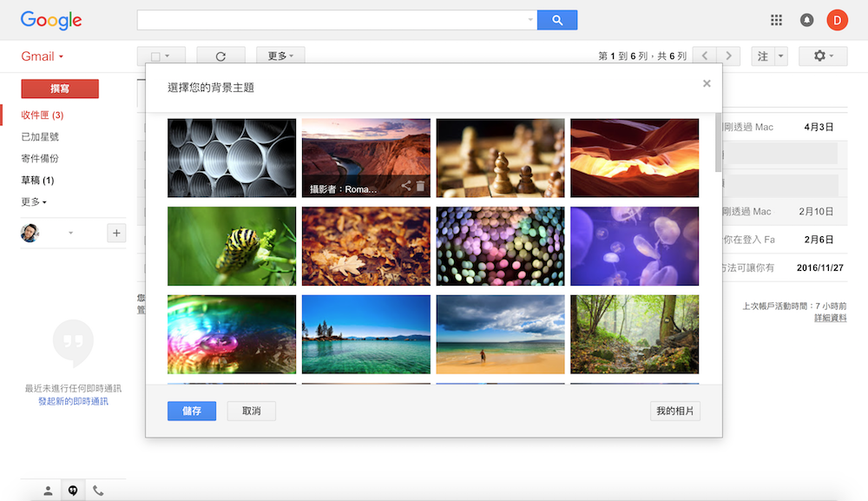Viewport: 868px width, 501px height.
Task: Select the red canyon waves theme
Action: pos(635,158)
